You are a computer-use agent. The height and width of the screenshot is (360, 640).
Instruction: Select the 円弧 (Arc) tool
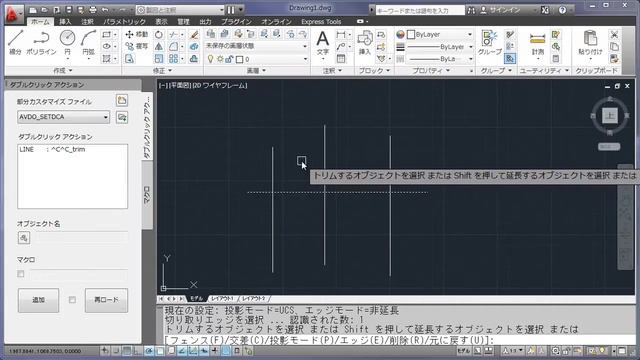(88, 42)
